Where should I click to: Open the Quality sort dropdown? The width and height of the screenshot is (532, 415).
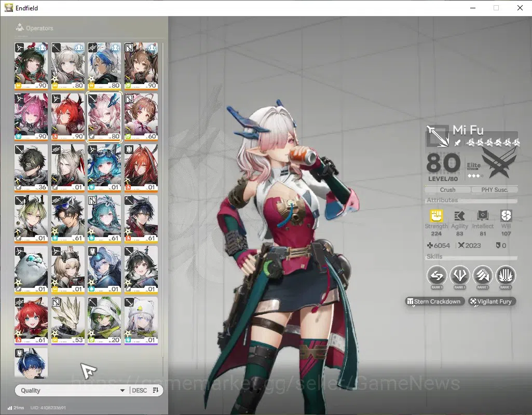(72, 390)
